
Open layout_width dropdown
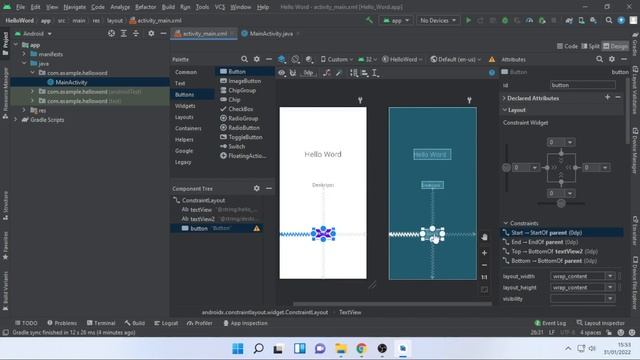tap(610, 276)
